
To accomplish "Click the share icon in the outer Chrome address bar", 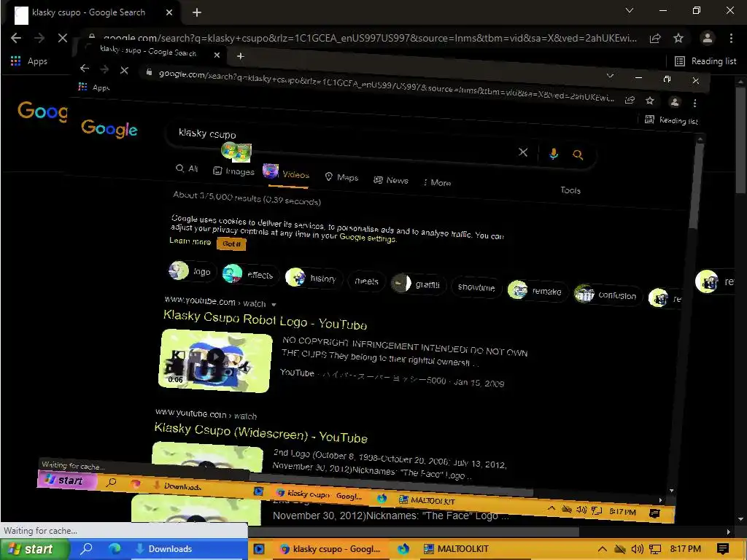I will (655, 38).
